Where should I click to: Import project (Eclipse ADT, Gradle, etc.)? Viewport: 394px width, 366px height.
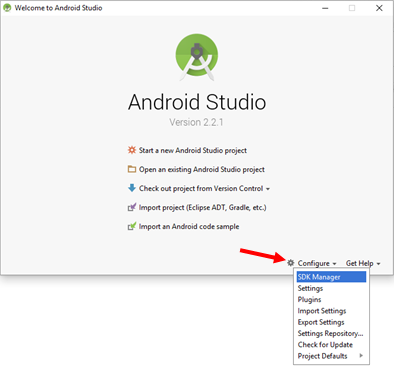(x=203, y=207)
